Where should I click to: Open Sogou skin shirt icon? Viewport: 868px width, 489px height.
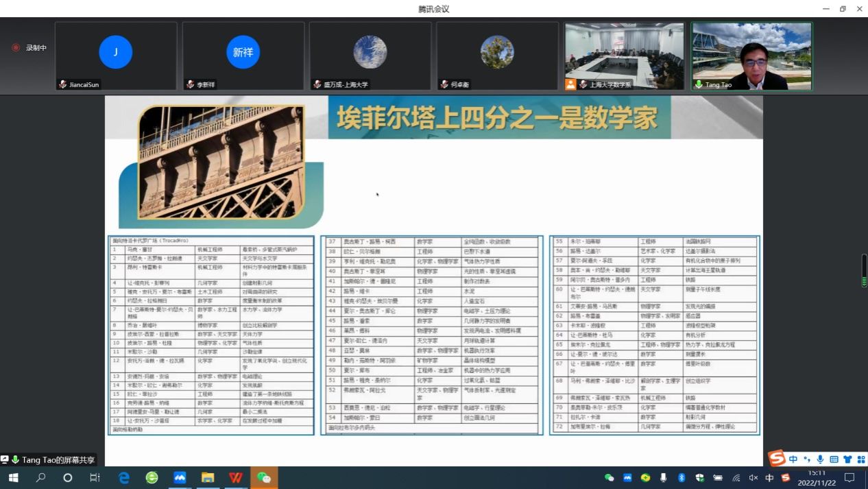point(847,459)
